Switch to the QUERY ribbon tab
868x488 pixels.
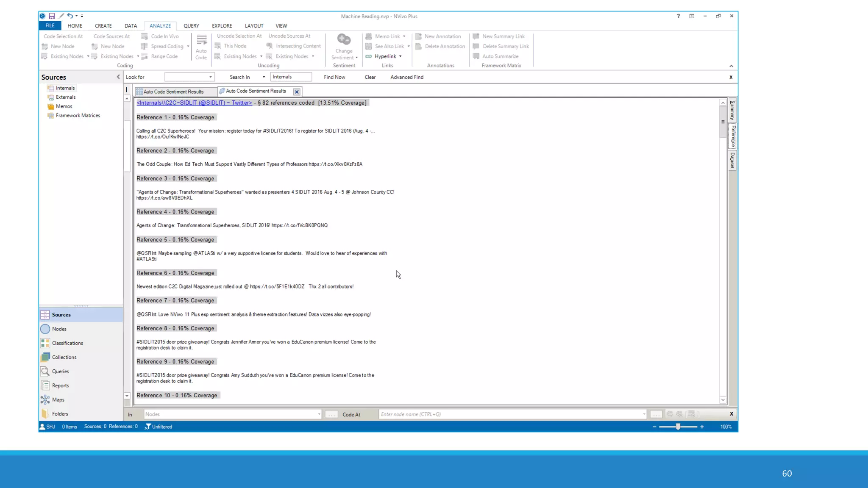(x=191, y=26)
